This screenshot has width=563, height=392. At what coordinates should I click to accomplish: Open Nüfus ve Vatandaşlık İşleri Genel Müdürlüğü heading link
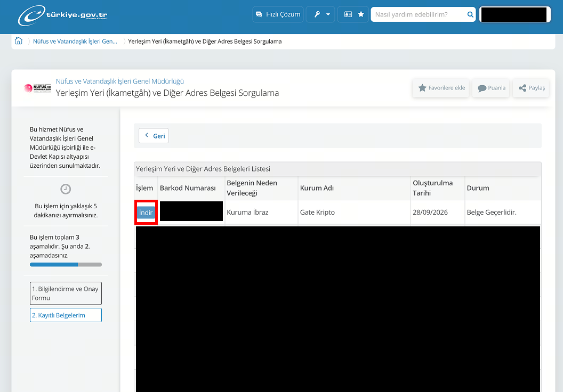pyautogui.click(x=119, y=81)
